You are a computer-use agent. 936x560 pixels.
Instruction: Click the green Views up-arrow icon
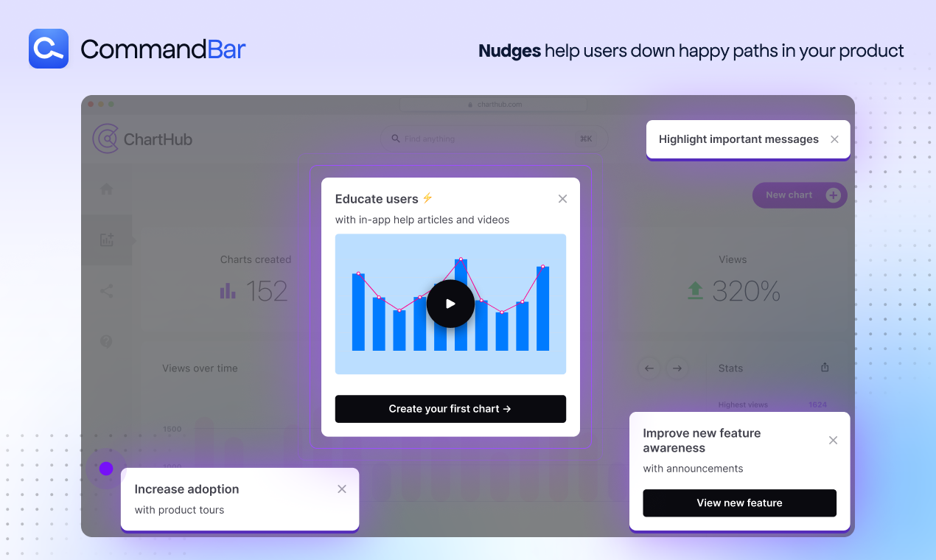pos(695,290)
